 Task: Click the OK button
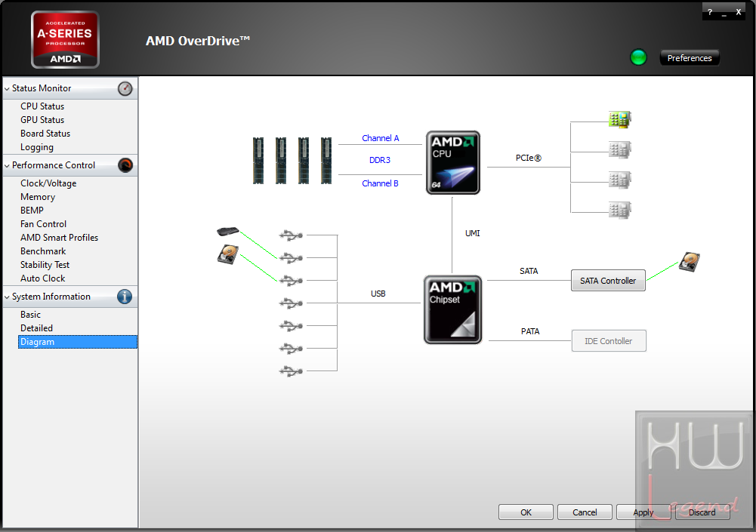click(526, 512)
